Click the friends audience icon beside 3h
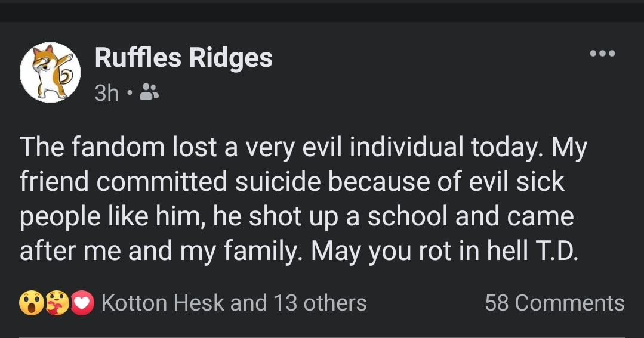This screenshot has height=338, width=644. pos(149,92)
